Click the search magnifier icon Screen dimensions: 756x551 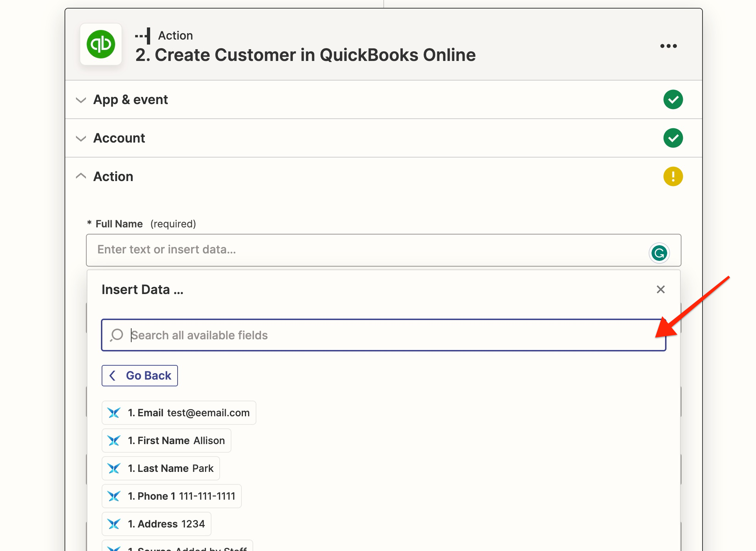click(x=117, y=335)
